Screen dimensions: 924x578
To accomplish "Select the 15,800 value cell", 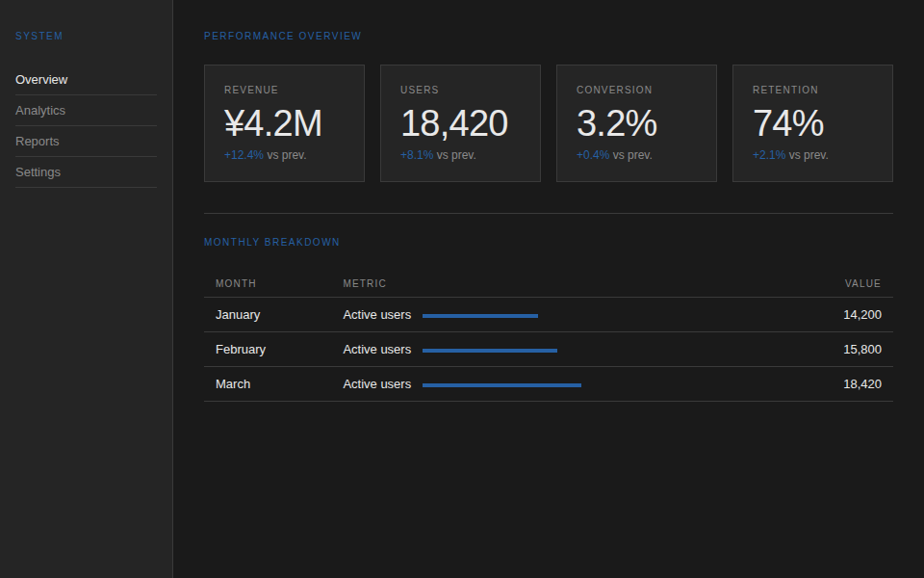I will coord(862,350).
